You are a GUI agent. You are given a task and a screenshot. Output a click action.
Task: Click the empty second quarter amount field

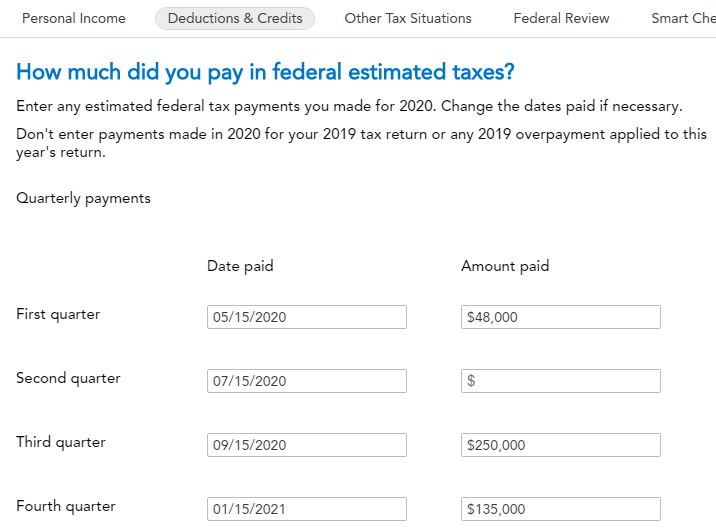[560, 381]
